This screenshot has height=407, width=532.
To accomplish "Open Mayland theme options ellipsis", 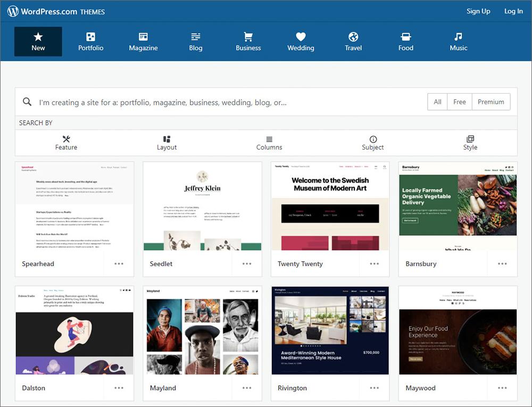I will tap(247, 388).
